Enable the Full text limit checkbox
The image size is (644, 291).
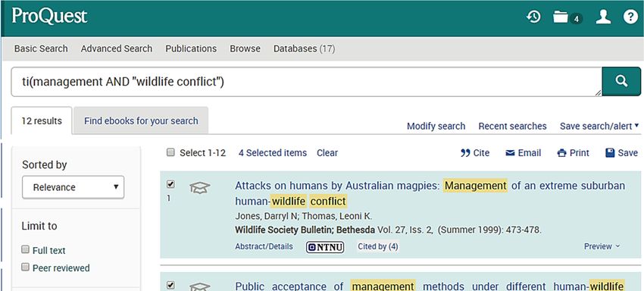pyautogui.click(x=26, y=249)
